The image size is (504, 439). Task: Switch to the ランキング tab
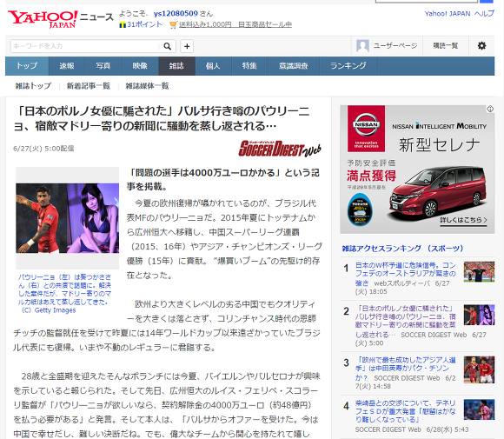348,66
